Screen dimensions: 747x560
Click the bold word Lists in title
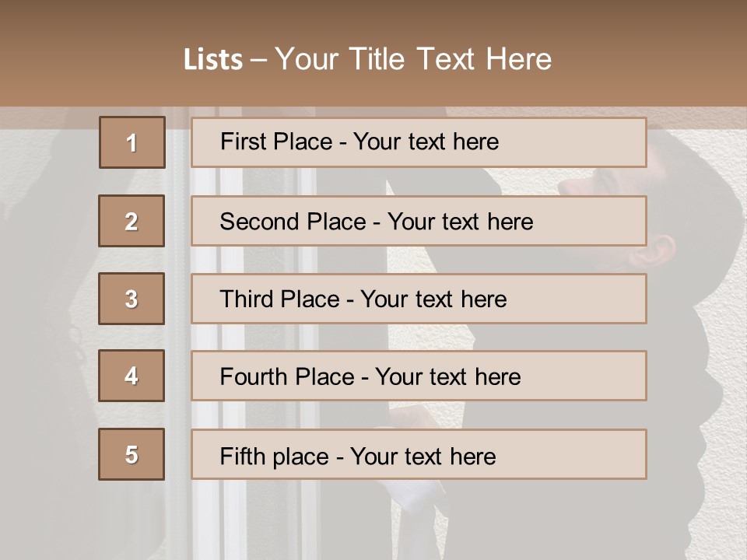pyautogui.click(x=213, y=60)
